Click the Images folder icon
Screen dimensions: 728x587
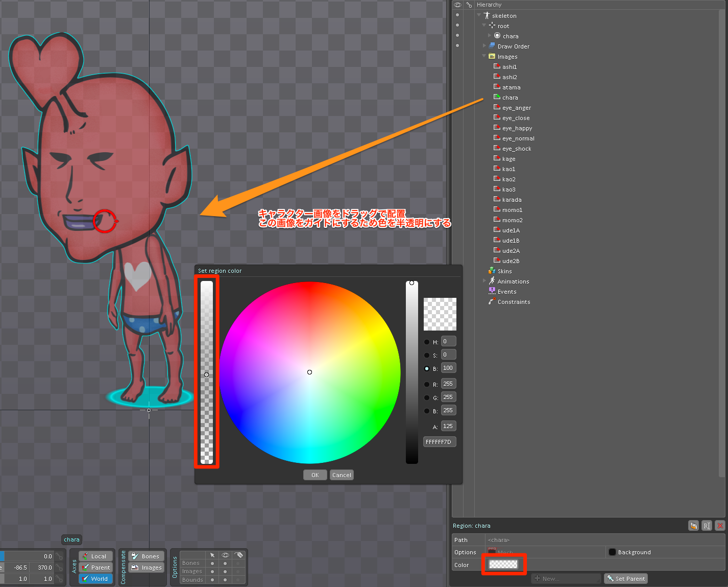492,56
